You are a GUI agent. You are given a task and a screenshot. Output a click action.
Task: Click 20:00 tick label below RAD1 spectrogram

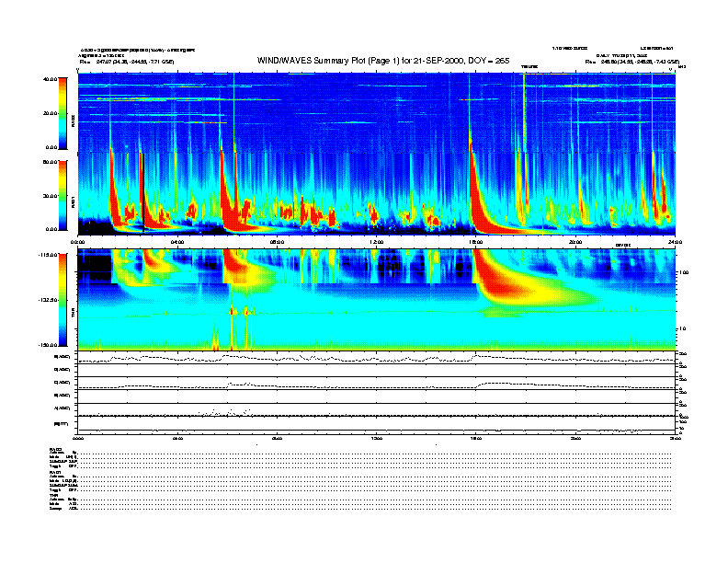[x=575, y=242]
